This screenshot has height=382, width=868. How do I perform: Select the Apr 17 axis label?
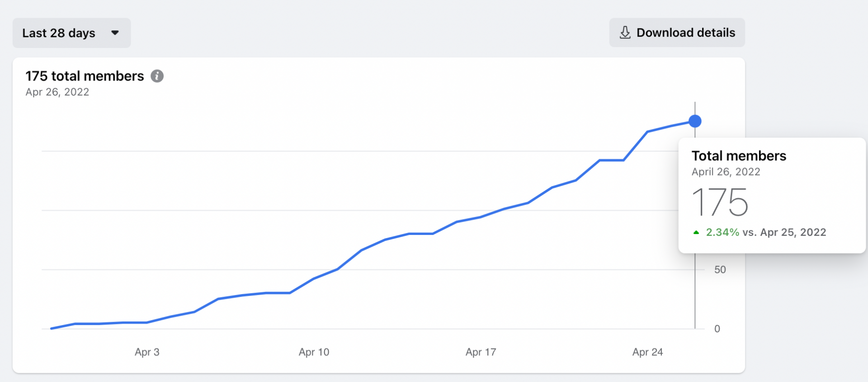[481, 352]
